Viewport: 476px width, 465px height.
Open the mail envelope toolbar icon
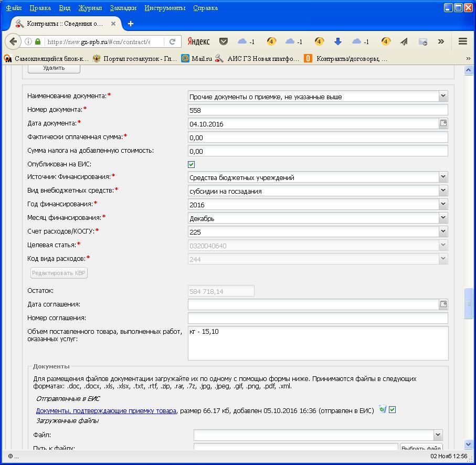(x=423, y=41)
